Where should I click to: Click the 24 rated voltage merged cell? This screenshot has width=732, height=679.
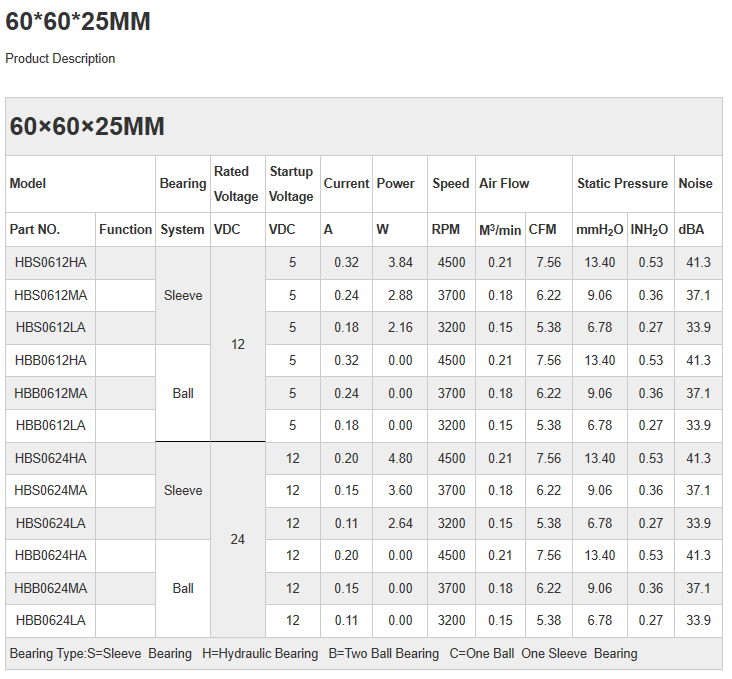pyautogui.click(x=238, y=539)
